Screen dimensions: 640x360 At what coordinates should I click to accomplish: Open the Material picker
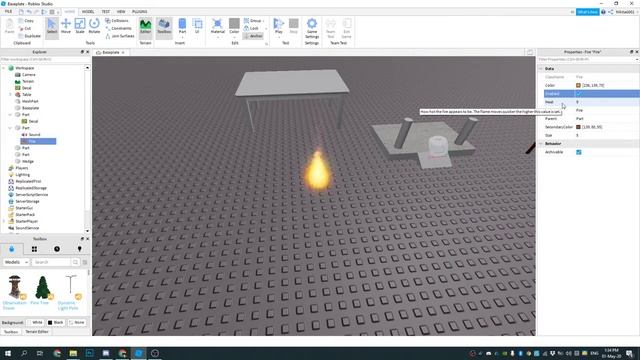click(218, 26)
